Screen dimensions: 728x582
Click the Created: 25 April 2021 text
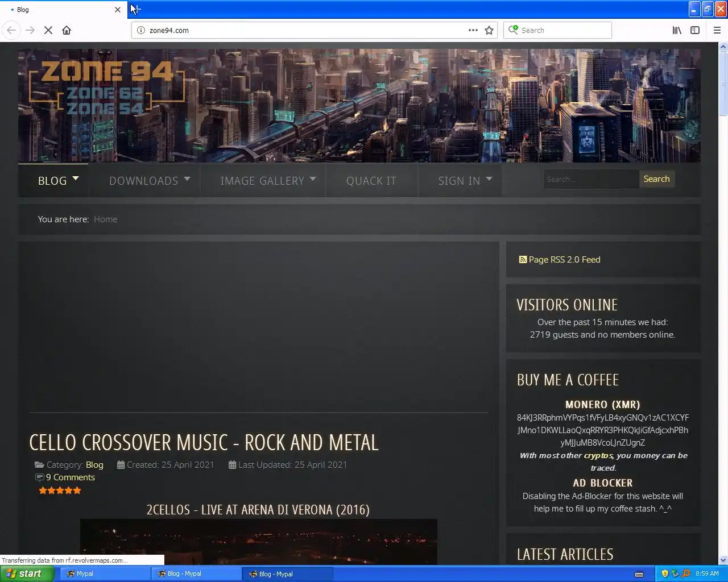coord(171,465)
